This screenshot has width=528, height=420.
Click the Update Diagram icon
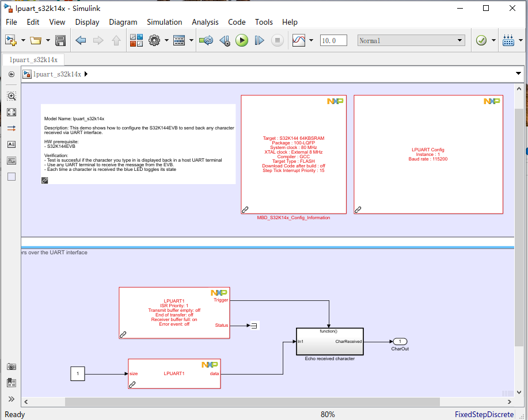click(206, 40)
